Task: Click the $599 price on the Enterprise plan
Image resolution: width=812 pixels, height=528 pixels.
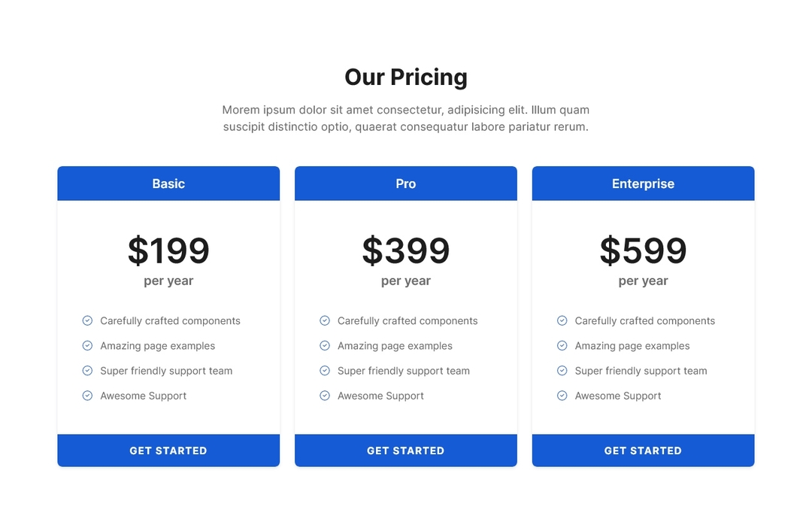Action: (x=643, y=251)
